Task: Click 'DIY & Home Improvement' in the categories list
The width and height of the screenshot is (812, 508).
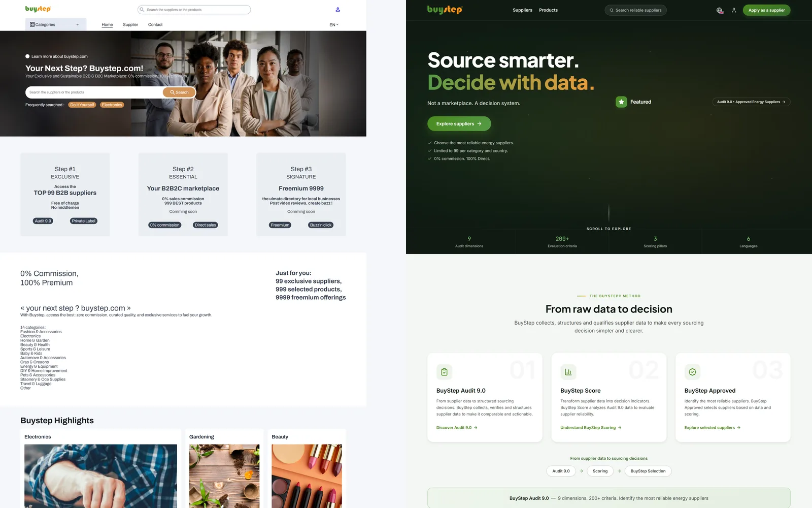Action: (x=44, y=371)
